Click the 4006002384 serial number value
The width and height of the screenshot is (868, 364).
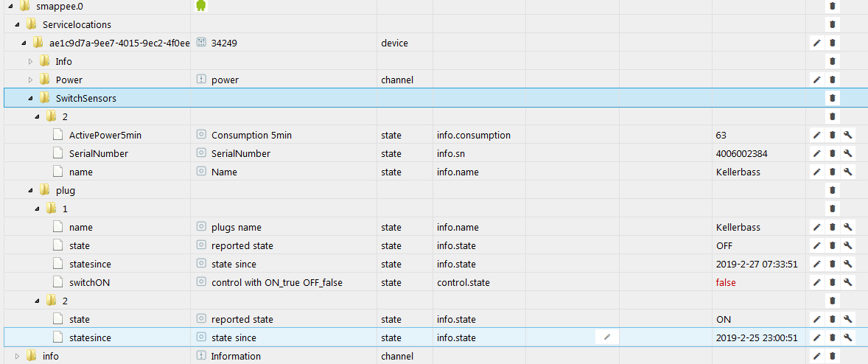pos(741,153)
